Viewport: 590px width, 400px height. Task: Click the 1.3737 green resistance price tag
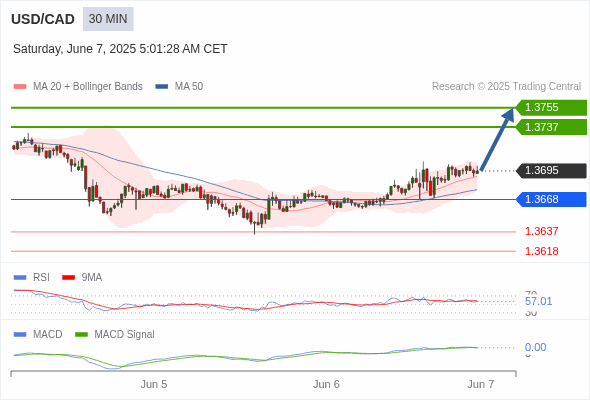tap(551, 127)
